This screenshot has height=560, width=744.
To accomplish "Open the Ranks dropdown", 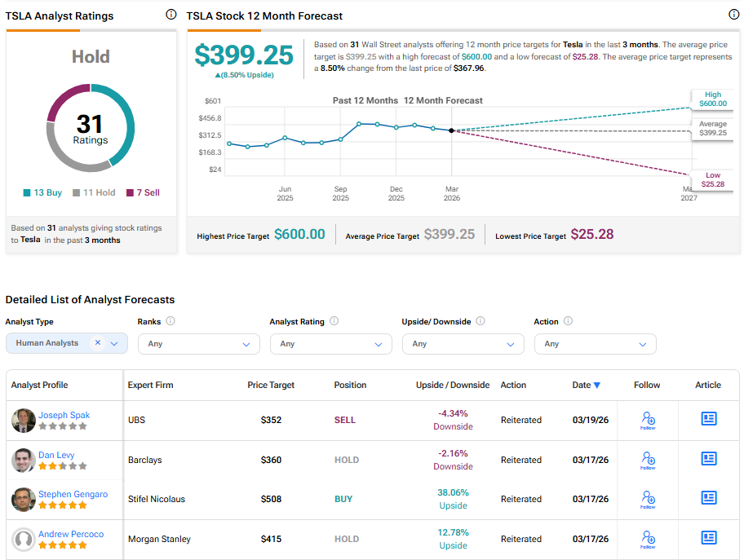I will click(197, 344).
